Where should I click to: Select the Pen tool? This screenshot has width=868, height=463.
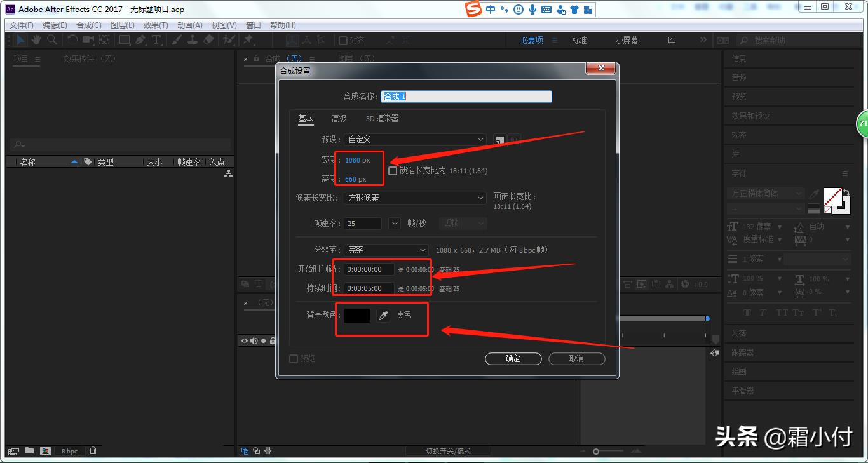140,39
